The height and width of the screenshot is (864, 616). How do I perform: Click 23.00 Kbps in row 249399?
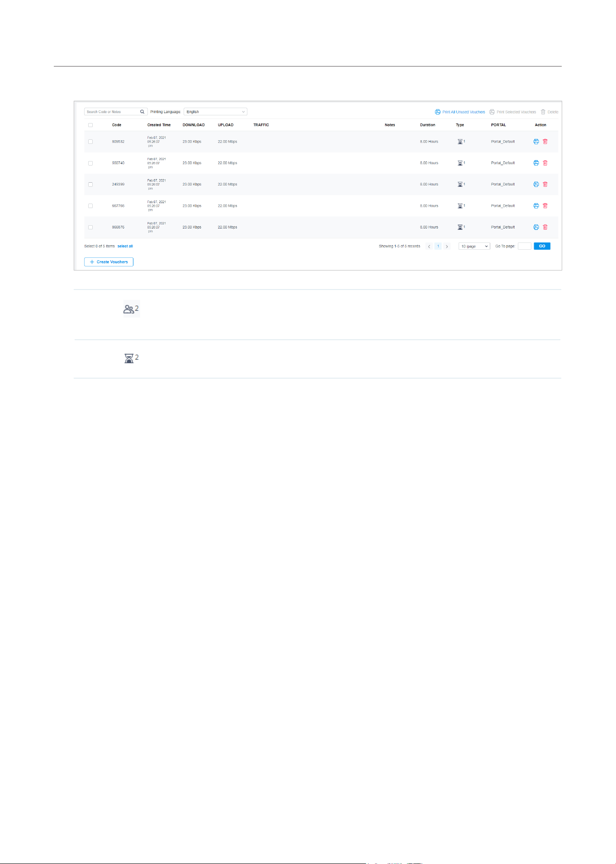[192, 184]
